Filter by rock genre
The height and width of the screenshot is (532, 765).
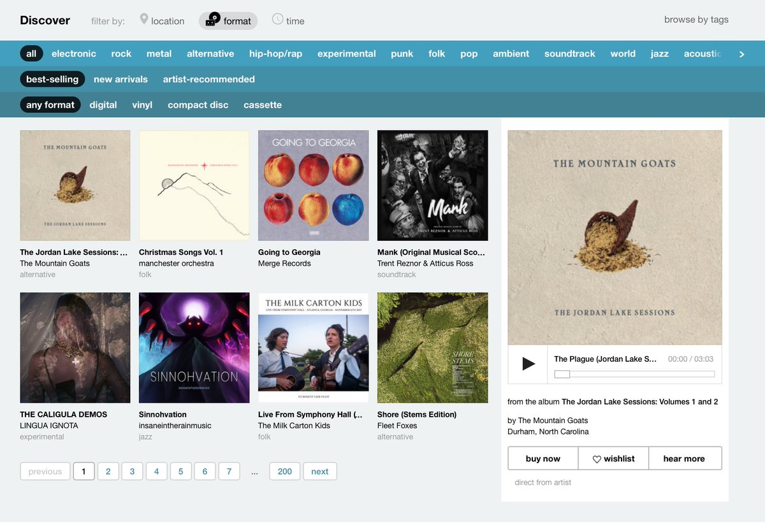coord(121,54)
